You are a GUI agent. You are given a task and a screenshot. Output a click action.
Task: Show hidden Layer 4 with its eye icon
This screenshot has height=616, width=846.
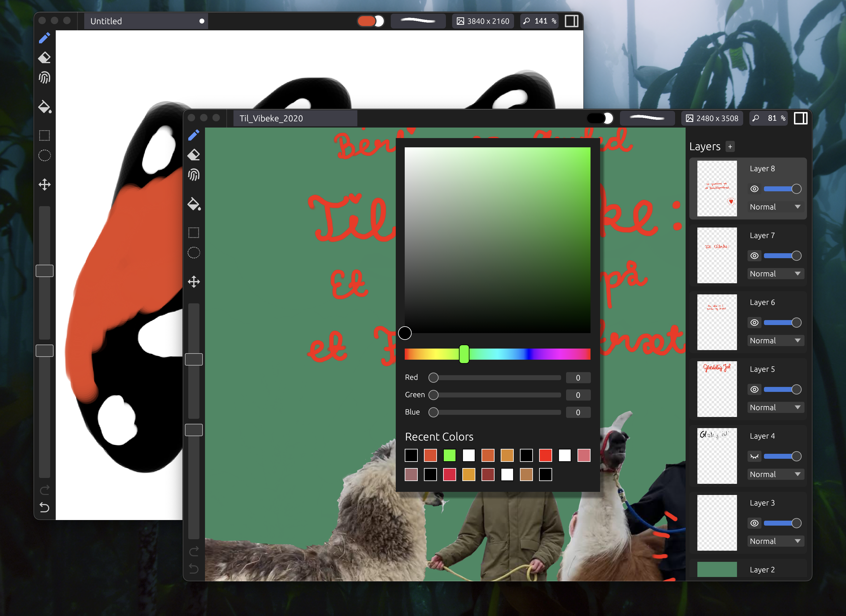tap(754, 456)
